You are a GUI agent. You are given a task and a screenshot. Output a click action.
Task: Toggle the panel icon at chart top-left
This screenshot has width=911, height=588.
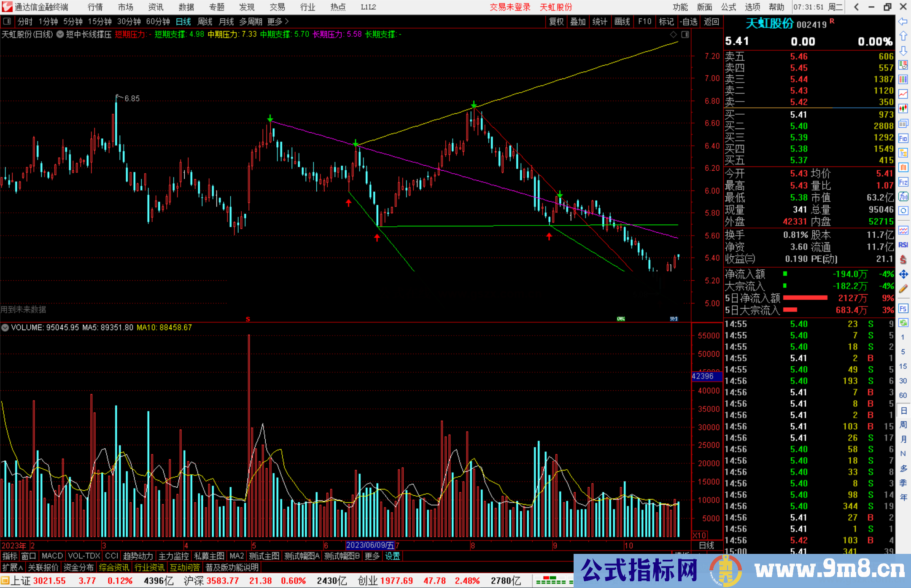click(7, 21)
